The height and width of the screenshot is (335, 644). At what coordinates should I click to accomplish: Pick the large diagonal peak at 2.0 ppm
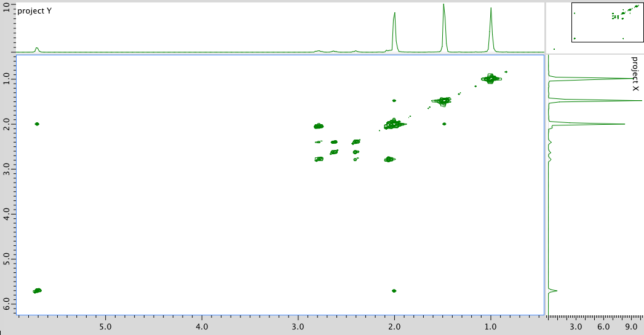(x=392, y=124)
